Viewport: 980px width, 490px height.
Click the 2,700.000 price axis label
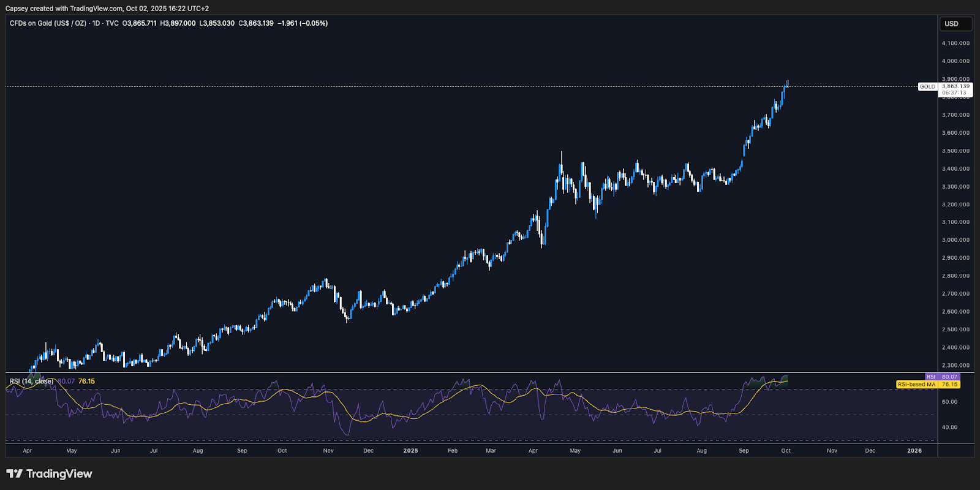coord(956,293)
